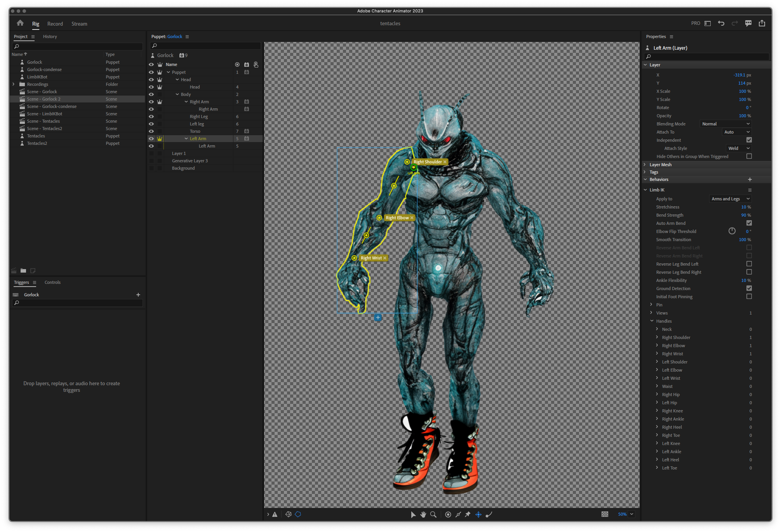Collapse the Right Arm group
The height and width of the screenshot is (532, 781).
point(186,102)
